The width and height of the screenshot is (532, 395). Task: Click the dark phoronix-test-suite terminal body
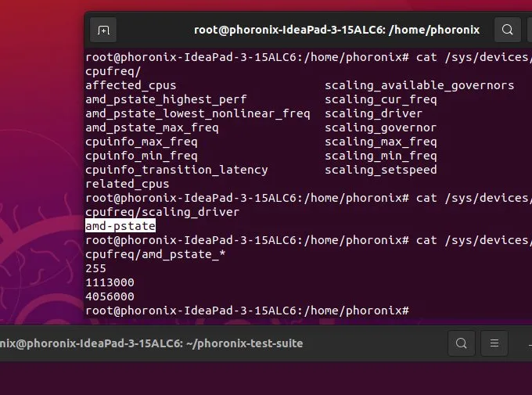point(266,378)
